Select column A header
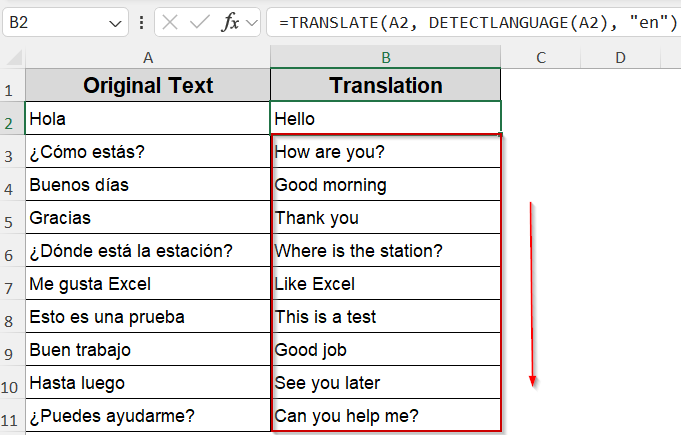This screenshot has height=435, width=681. pyautogui.click(x=148, y=57)
